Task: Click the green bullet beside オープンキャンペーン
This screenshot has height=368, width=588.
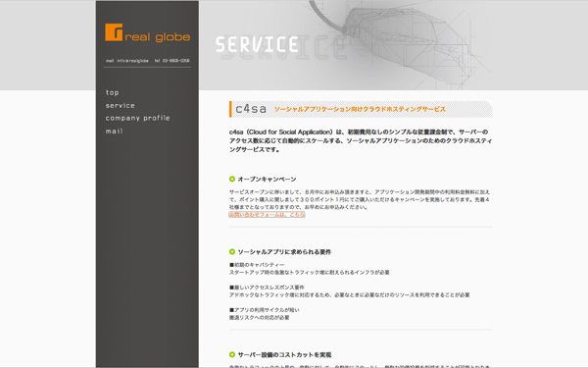Action: 232,180
